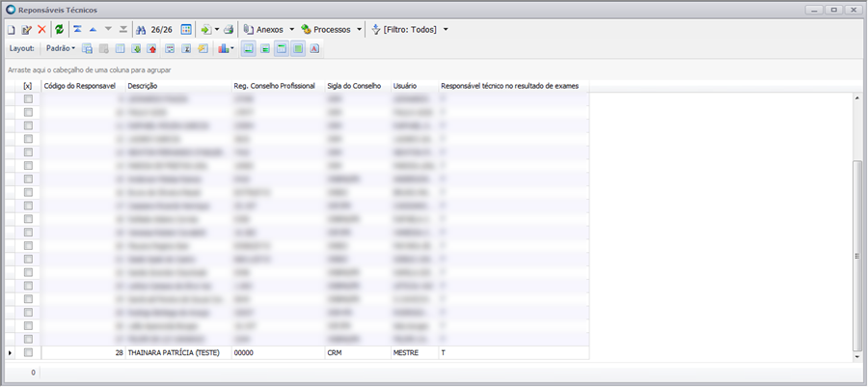The image size is (868, 387).
Task: Click the [x] select-all column header
Action: [28, 86]
